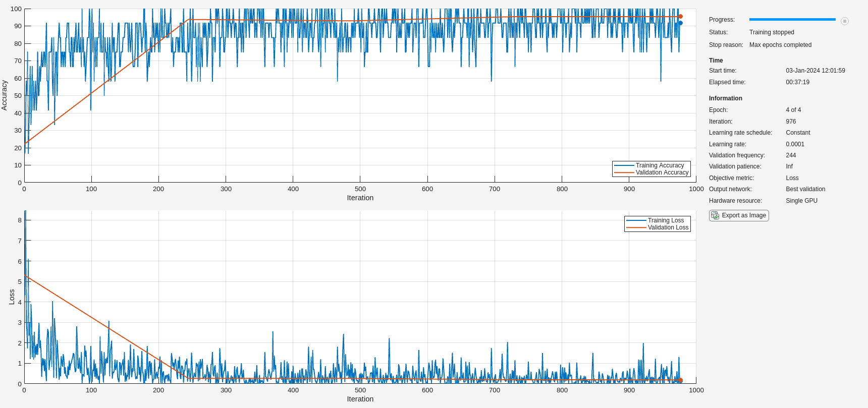The image size is (868, 408).
Task: Select the Validation Accuracy legend entry
Action: click(x=651, y=172)
